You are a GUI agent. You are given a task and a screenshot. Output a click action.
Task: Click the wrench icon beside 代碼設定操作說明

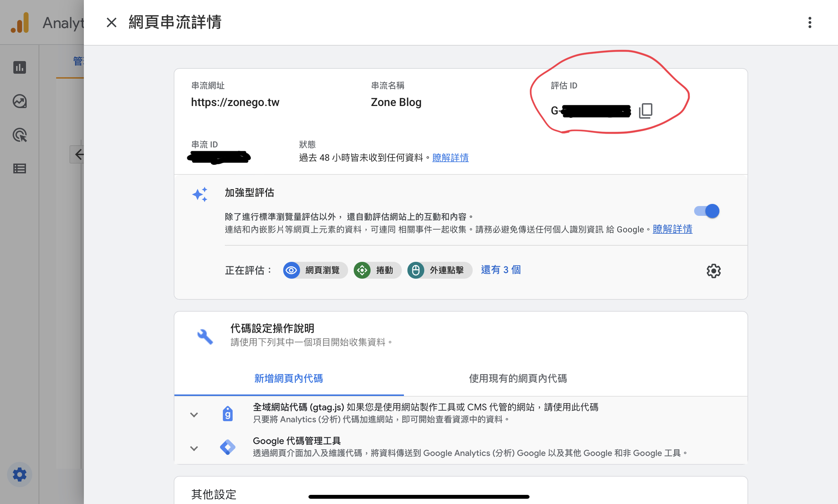(205, 337)
